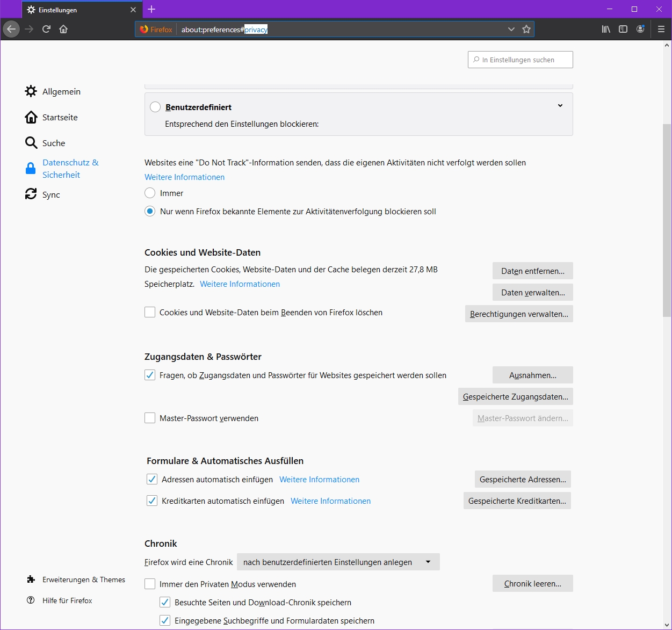Open Do Not Track Weitere Informationen link

pyautogui.click(x=184, y=177)
